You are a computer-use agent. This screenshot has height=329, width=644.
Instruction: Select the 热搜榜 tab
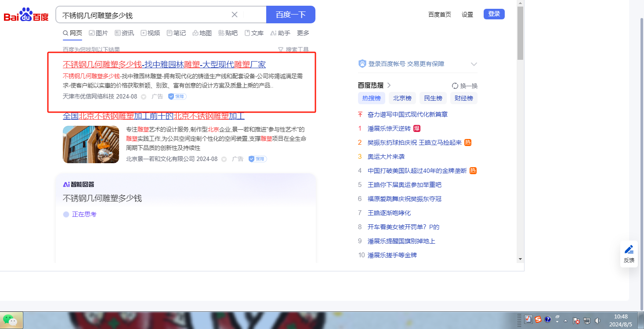(371, 98)
